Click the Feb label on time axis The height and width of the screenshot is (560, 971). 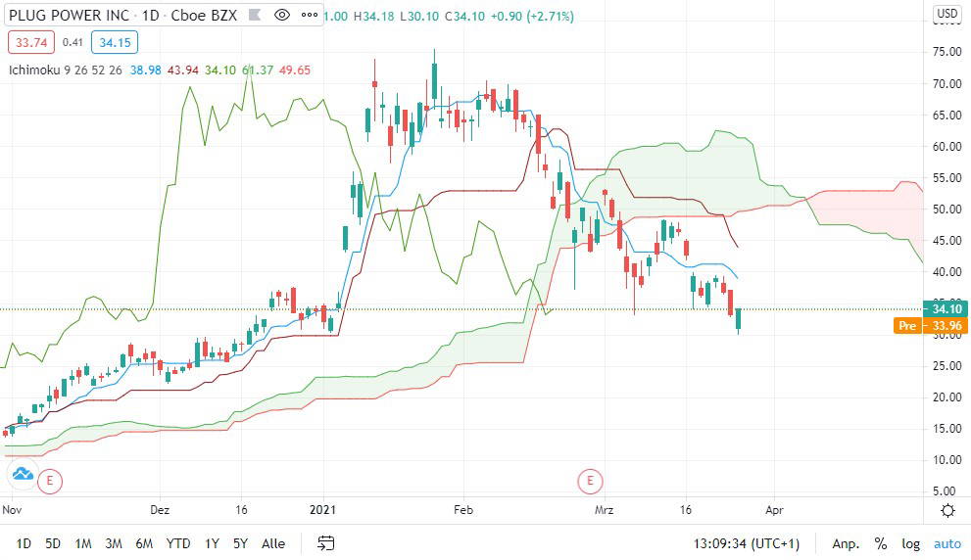[x=463, y=510]
